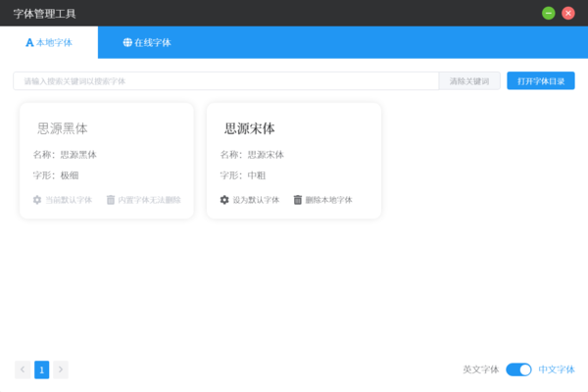The height and width of the screenshot is (392, 588).
Task: Go to next page arrow
Action: point(61,369)
